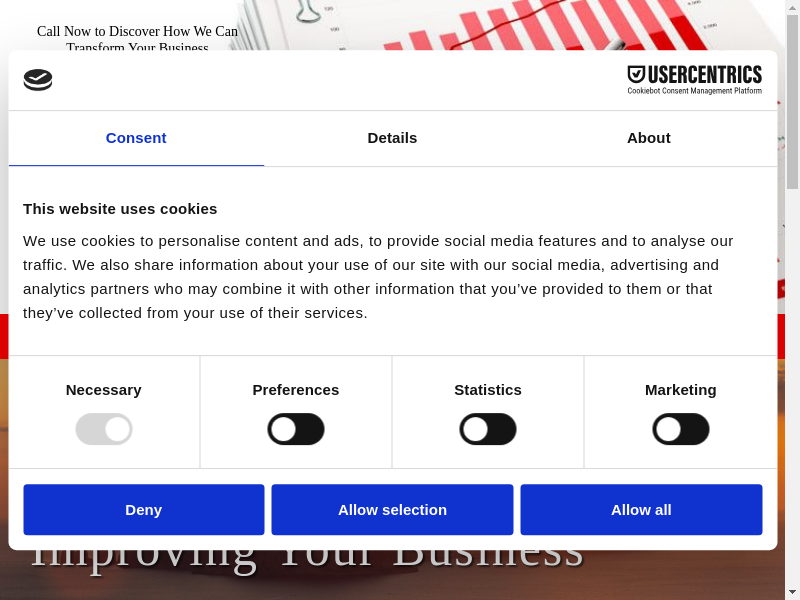This screenshot has height=600, width=800.
Task: Open the Details tab
Action: pyautogui.click(x=392, y=138)
